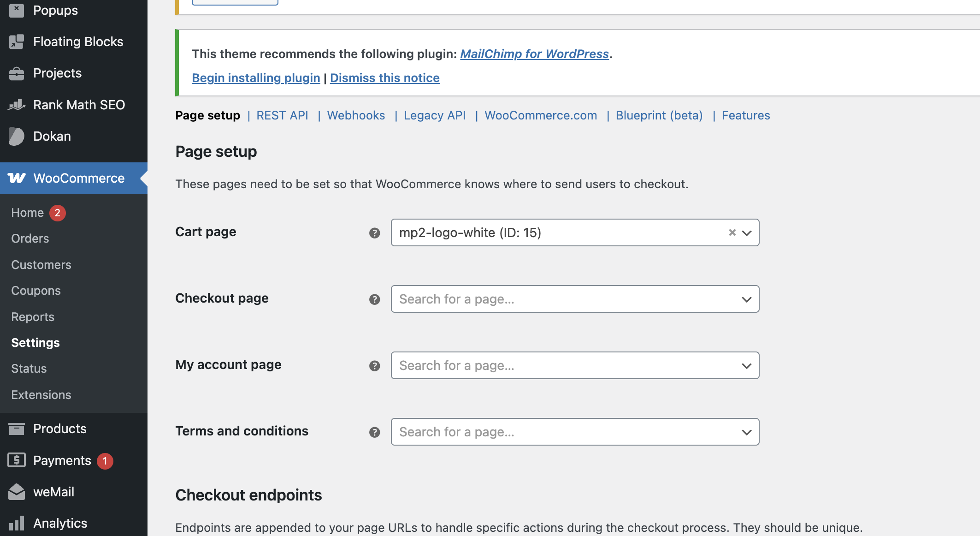Click the weMail envelope icon
Image resolution: width=980 pixels, height=536 pixels.
click(17, 492)
